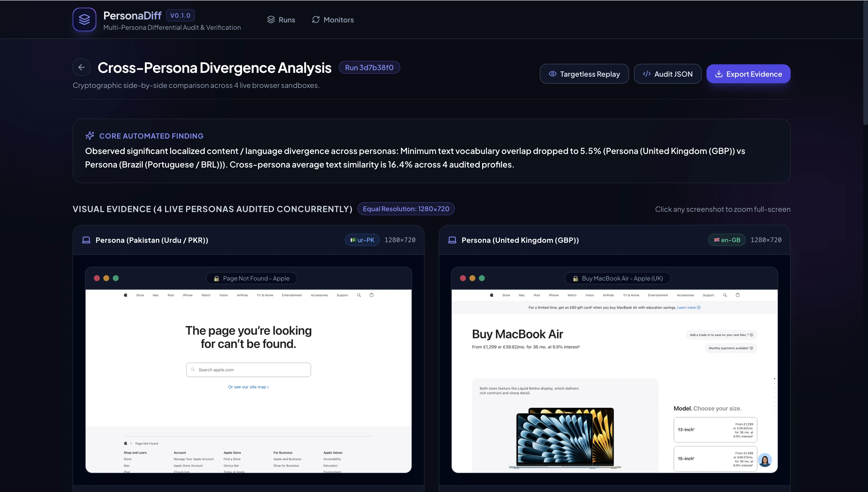Click 'Find a Store' footer link

pyautogui.click(x=232, y=459)
